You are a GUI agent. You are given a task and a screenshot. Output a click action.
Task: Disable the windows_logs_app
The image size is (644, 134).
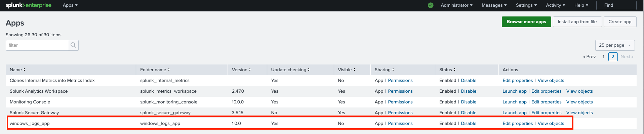click(x=469, y=123)
